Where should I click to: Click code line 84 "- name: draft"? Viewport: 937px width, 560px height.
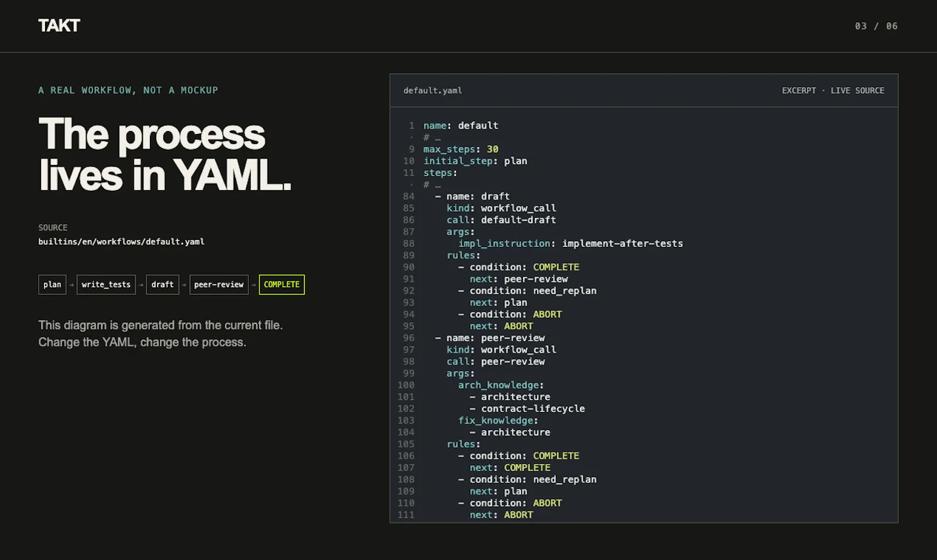tap(472, 197)
